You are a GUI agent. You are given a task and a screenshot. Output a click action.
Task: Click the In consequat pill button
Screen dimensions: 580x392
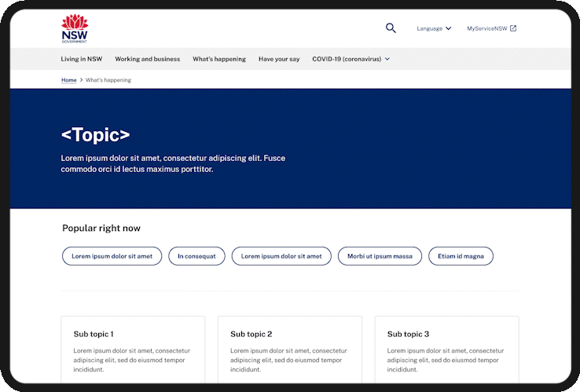pos(196,256)
